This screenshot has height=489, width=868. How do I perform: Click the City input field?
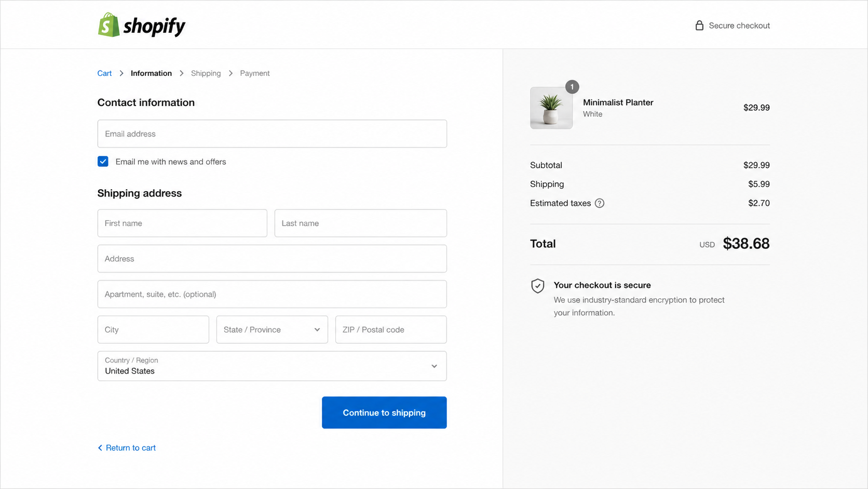[x=153, y=329]
